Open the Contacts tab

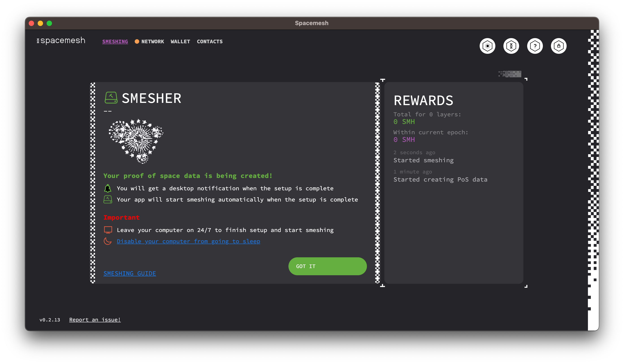click(x=210, y=42)
